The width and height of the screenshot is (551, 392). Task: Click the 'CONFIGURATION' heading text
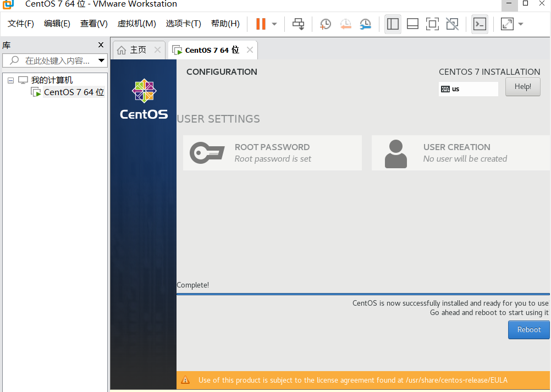222,71
